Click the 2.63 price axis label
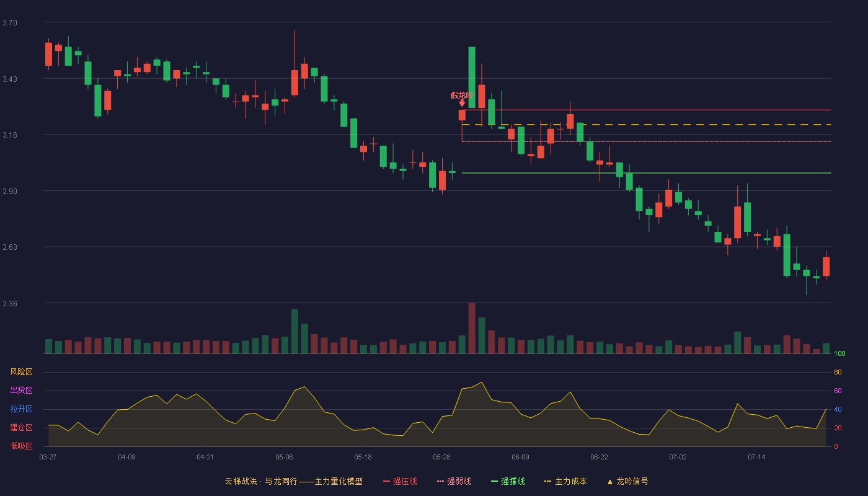This screenshot has height=496, width=868. [10, 247]
